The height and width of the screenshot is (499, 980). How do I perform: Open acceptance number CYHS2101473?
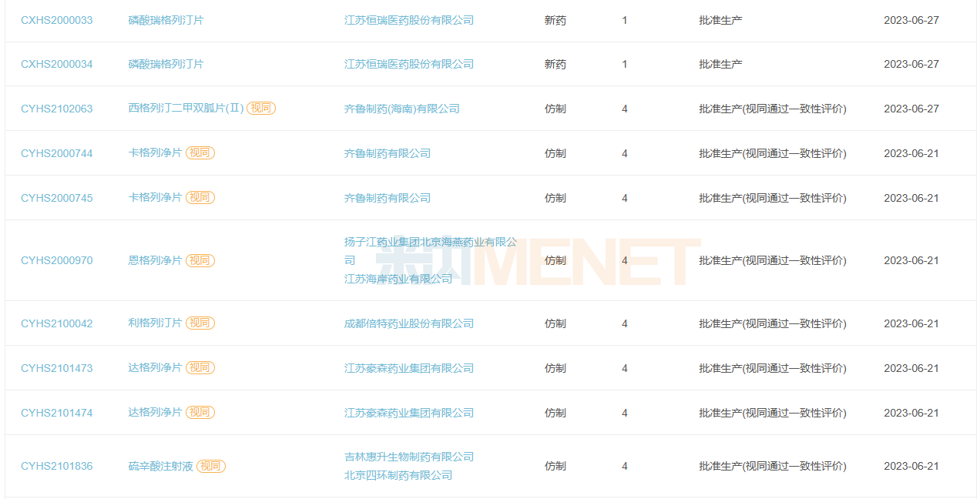click(56, 368)
